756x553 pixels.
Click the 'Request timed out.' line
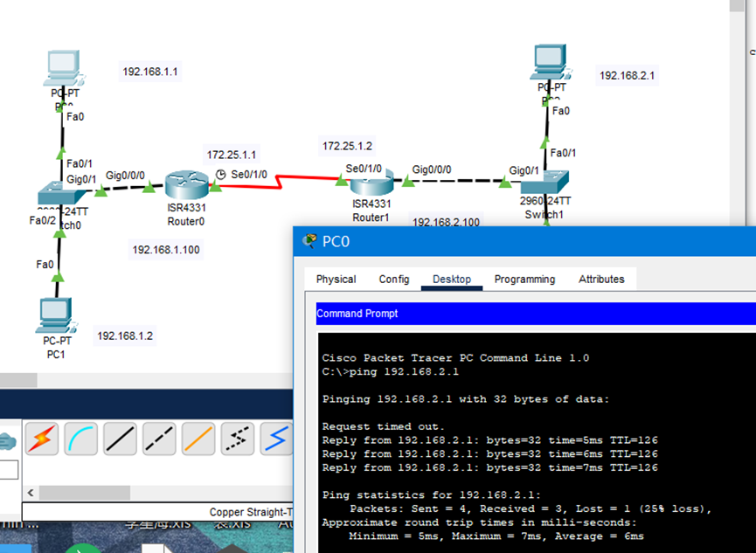click(384, 426)
